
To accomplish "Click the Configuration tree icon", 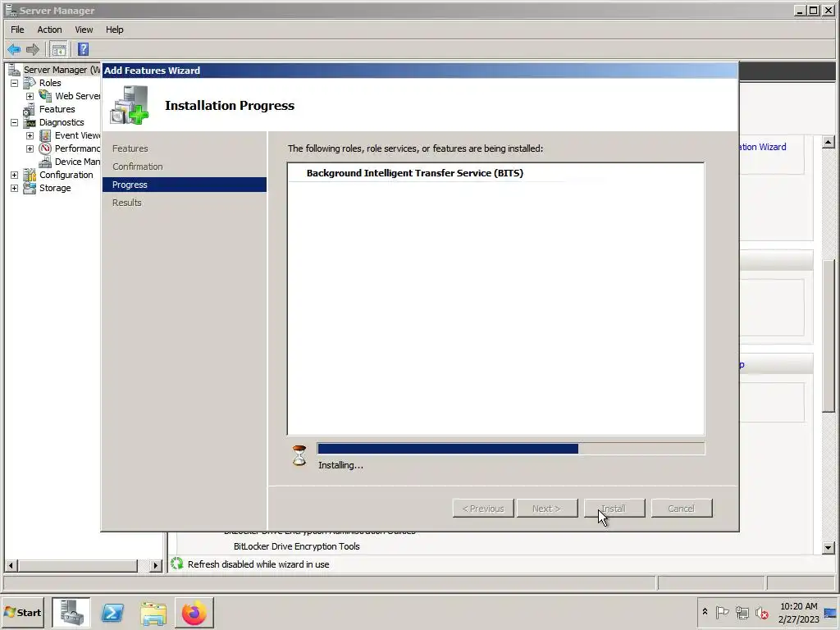I will coord(30,176).
